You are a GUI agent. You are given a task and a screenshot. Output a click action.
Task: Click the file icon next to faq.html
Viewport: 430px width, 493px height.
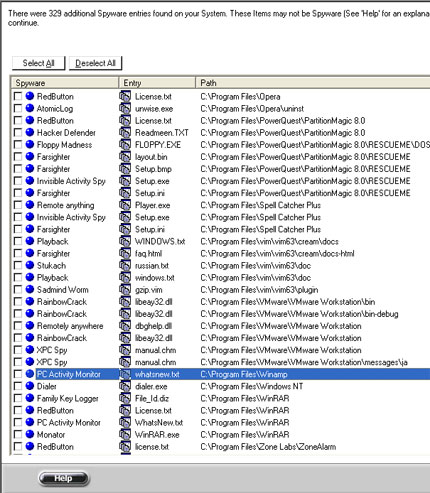click(x=125, y=253)
